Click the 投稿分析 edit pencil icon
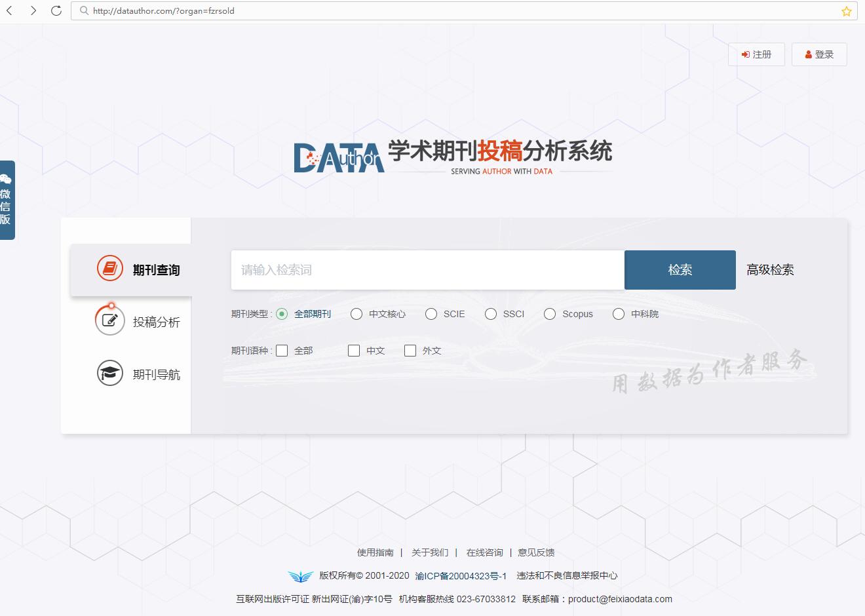 click(x=110, y=321)
